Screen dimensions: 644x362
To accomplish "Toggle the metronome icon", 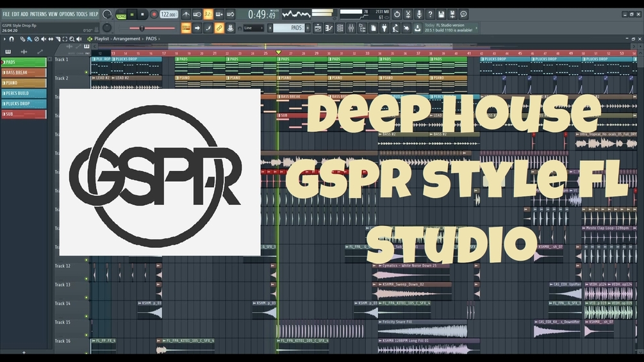I will coord(186,14).
